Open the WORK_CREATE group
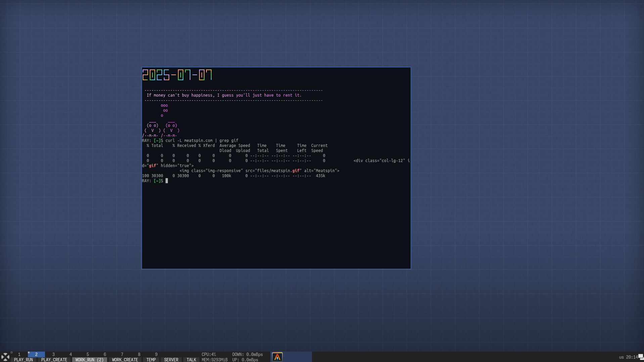This screenshot has height=362, width=644. point(125,360)
